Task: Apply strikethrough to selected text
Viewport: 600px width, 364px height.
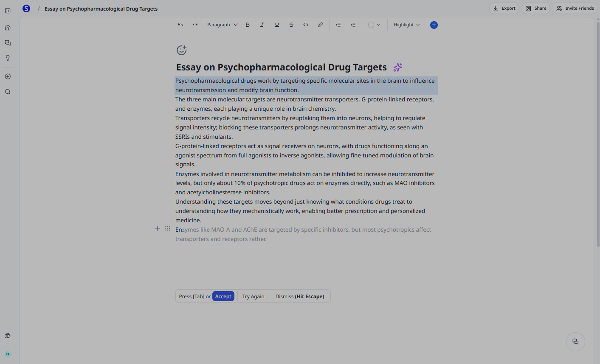Action: point(291,25)
